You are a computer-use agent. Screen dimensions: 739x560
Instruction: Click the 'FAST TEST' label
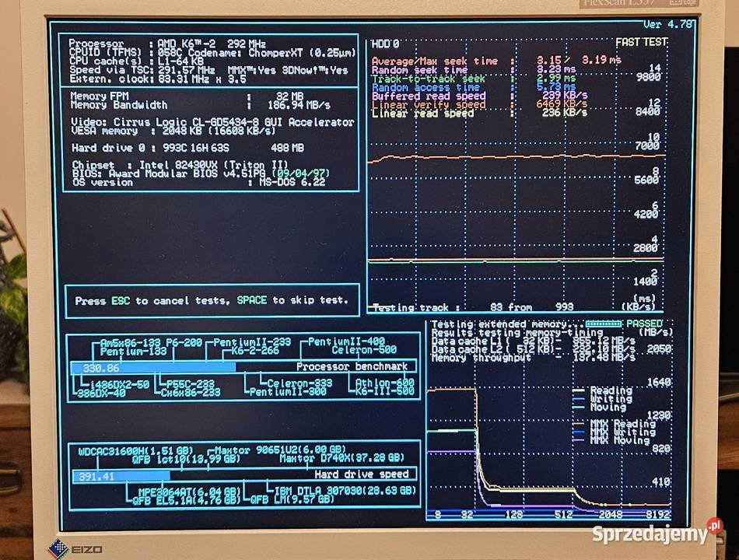point(641,43)
